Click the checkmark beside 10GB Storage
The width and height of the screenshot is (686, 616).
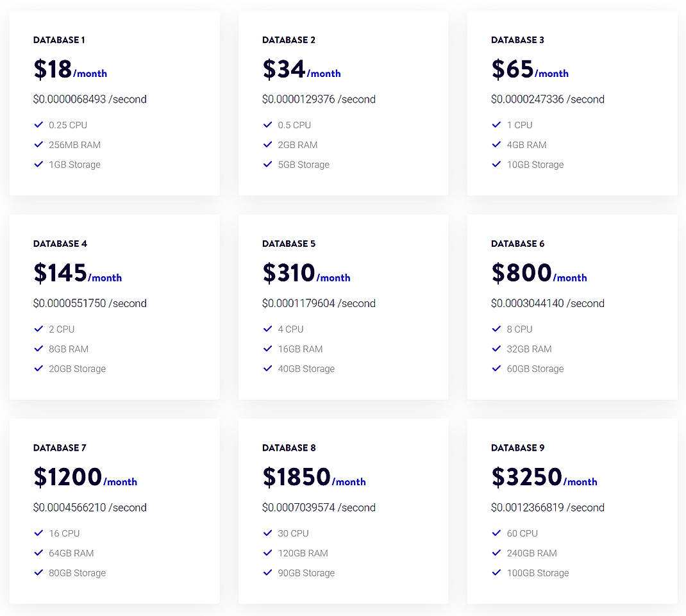(x=497, y=165)
